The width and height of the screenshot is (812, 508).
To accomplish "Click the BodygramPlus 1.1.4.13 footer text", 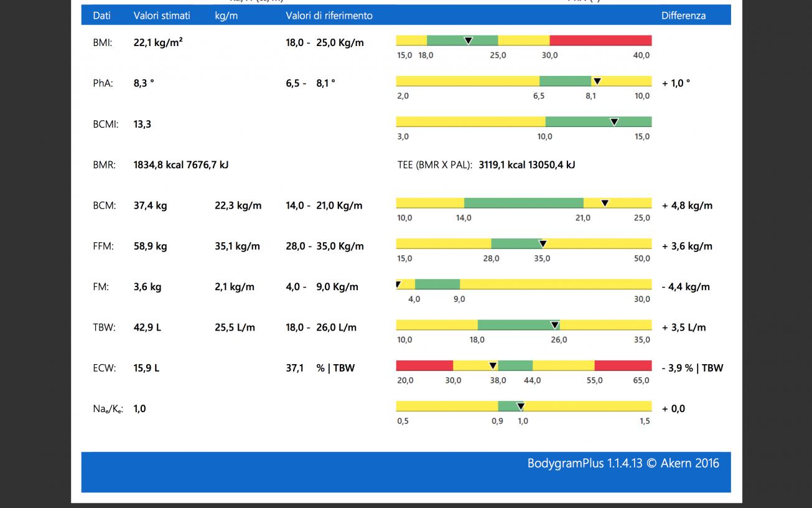I will [623, 463].
